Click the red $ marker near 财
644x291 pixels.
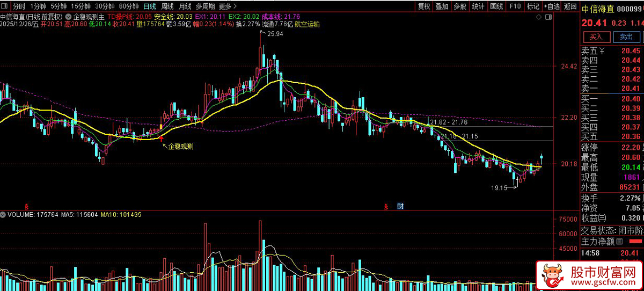coord(385,206)
